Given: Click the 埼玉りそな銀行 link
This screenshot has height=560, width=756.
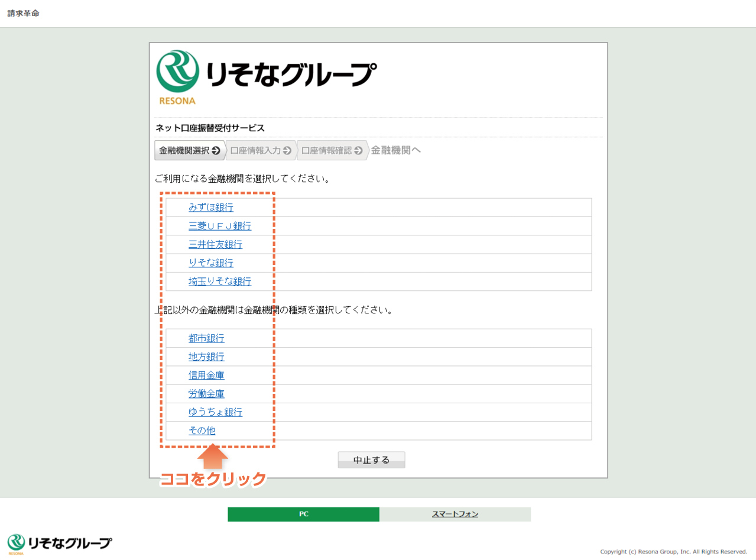Looking at the screenshot, I should click(x=220, y=281).
